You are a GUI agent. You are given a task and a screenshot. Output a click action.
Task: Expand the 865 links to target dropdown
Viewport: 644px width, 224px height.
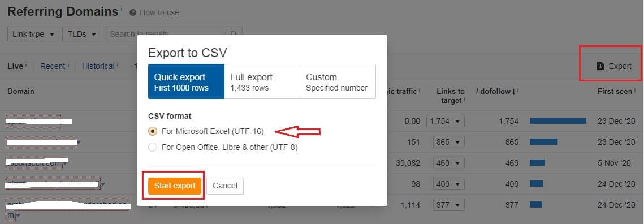click(449, 142)
